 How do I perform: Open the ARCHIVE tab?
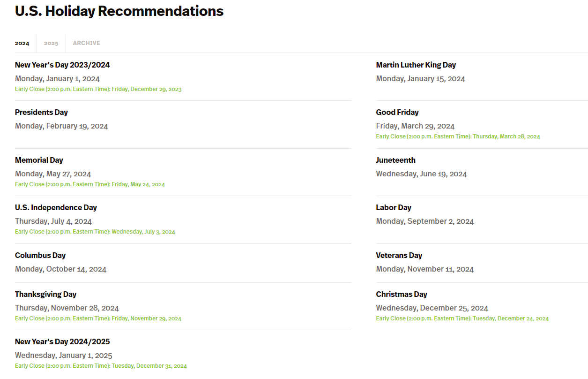(x=86, y=43)
